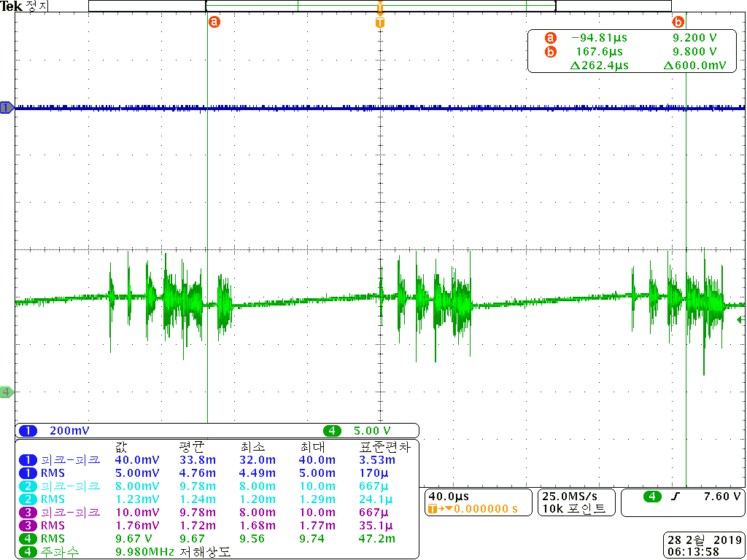Click the rising edge trigger slope icon

click(674, 497)
